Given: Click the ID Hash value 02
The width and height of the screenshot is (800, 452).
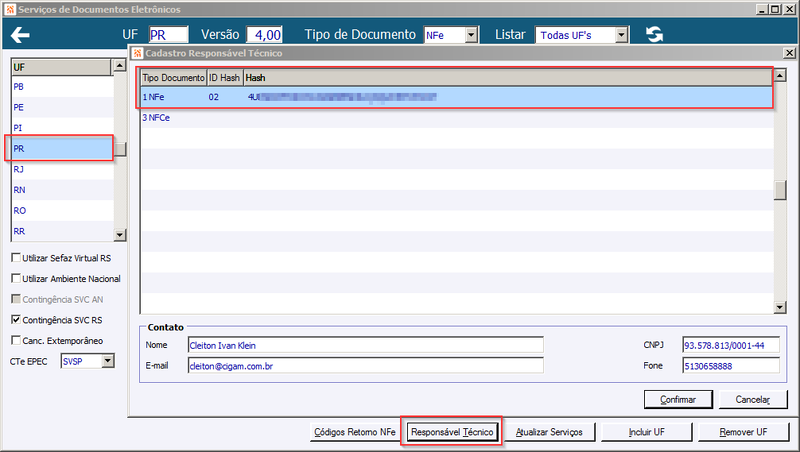Looking at the screenshot, I should click(213, 97).
